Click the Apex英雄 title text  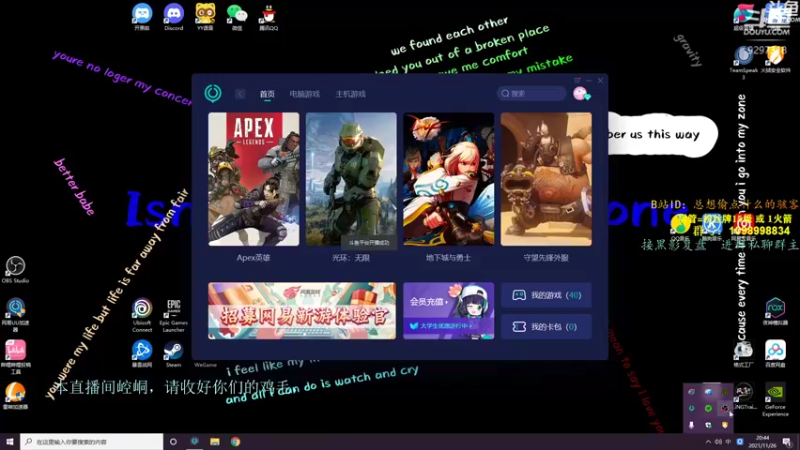click(254, 258)
